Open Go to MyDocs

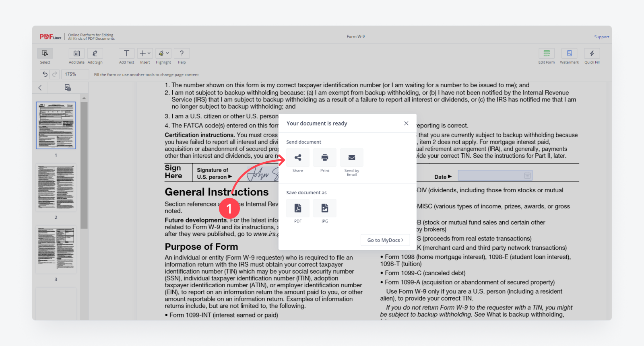pos(385,240)
